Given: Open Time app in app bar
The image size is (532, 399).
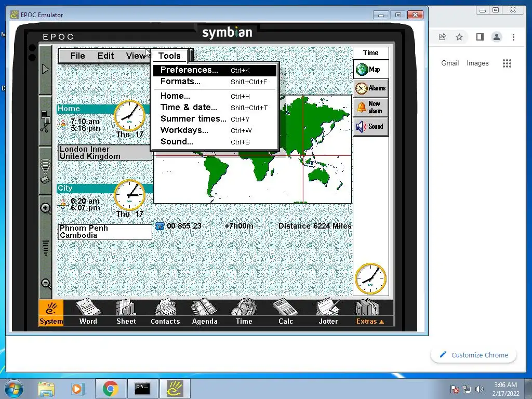Looking at the screenshot, I should point(244,312).
